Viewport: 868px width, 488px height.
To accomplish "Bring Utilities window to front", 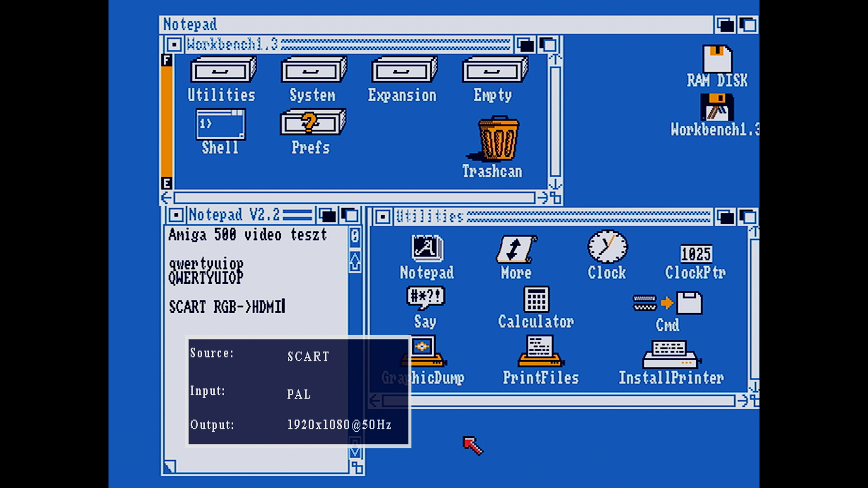I will (x=749, y=217).
